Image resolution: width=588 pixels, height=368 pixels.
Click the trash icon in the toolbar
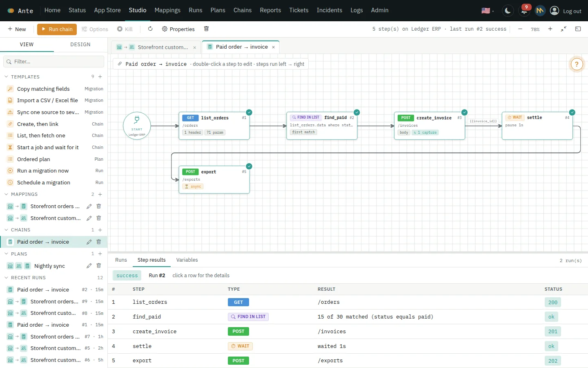[x=206, y=29]
